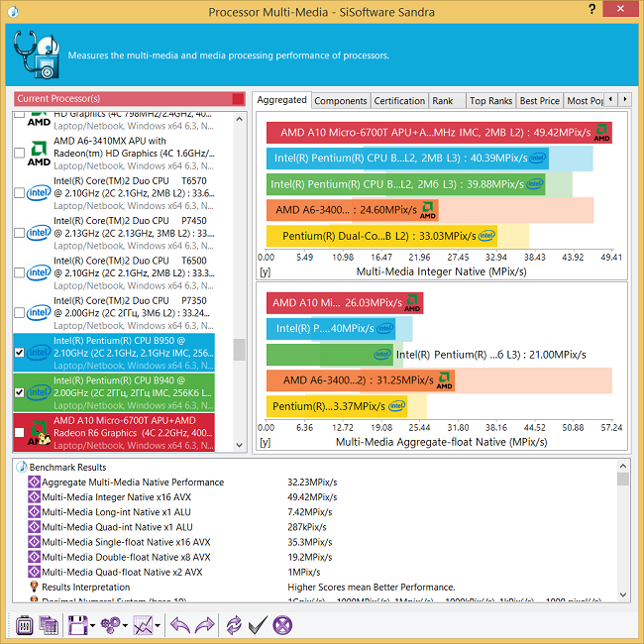Check the Core 2 Duo T6570 checkbox
Image resolution: width=644 pixels, height=644 pixels.
pos(19,193)
